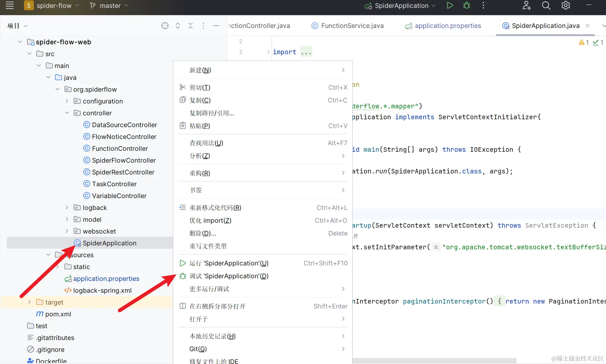Open Search Everywhere magnifier
The height and width of the screenshot is (364, 606).
(546, 6)
